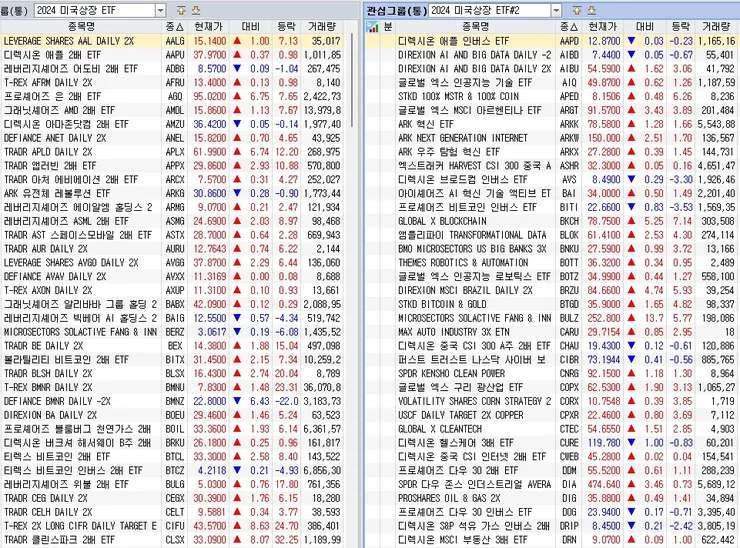Select ARK 혁신 ETF row
The image size is (740, 548).
click(553, 124)
